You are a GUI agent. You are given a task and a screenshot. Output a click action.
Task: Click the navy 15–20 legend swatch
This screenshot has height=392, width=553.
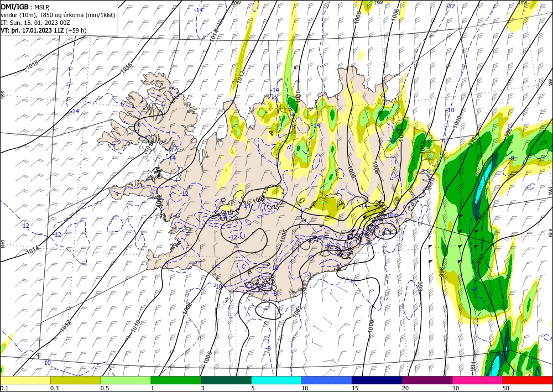[377, 380]
